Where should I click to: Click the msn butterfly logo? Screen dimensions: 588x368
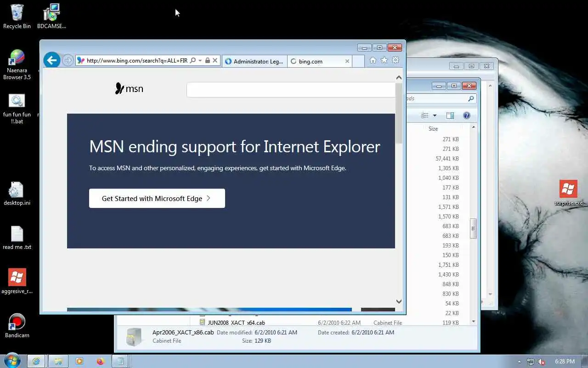[x=129, y=88]
